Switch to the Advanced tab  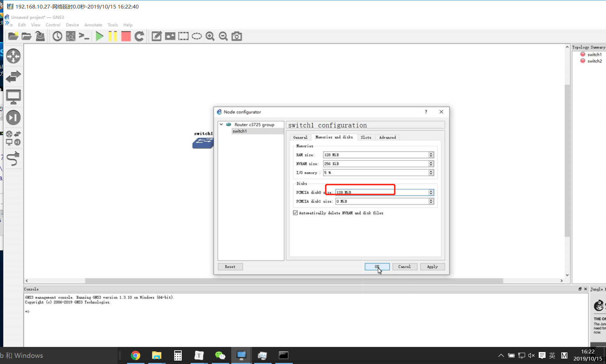pyautogui.click(x=388, y=137)
